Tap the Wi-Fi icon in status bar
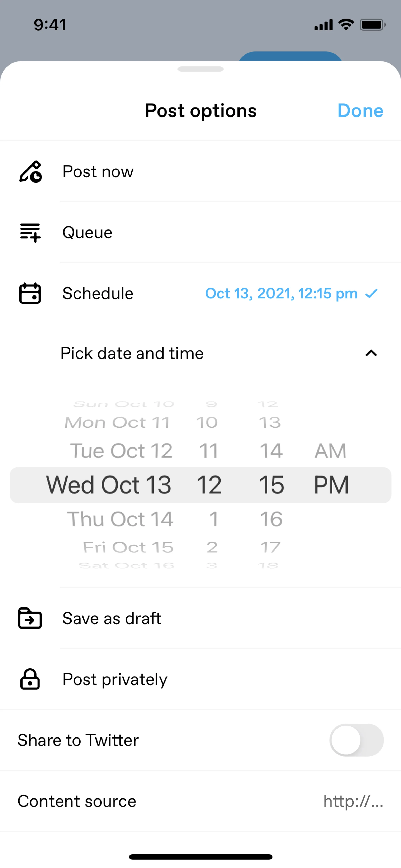This screenshot has height=868, width=401. tap(346, 25)
